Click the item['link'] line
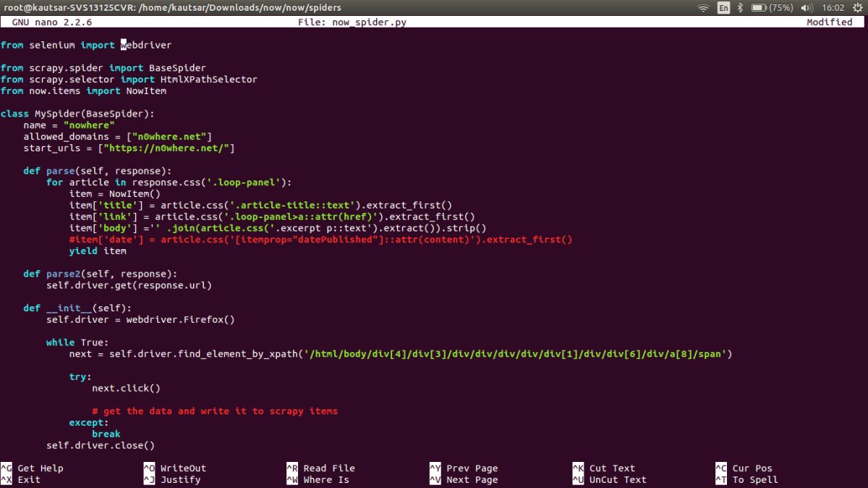 coord(272,216)
